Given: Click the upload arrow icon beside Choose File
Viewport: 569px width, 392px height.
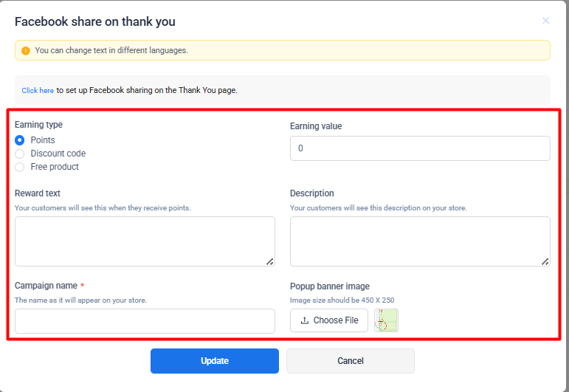Looking at the screenshot, I should tap(305, 320).
